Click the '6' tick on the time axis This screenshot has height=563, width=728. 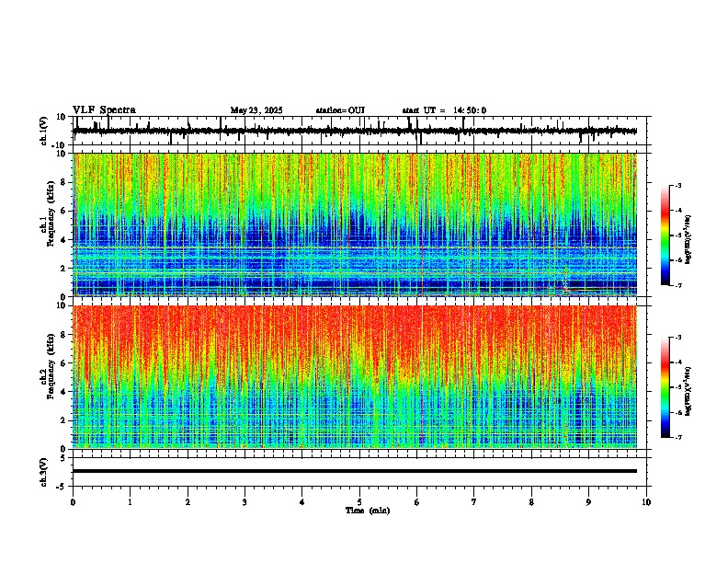(417, 502)
